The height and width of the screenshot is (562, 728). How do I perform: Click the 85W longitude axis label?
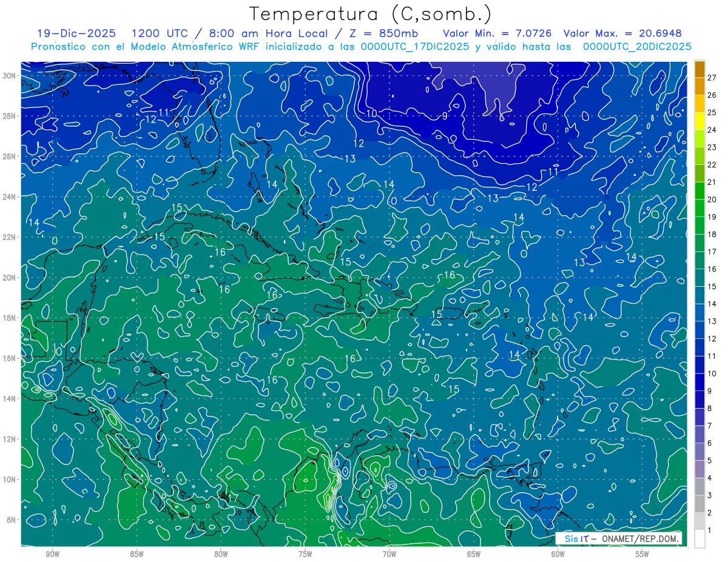coord(136,554)
